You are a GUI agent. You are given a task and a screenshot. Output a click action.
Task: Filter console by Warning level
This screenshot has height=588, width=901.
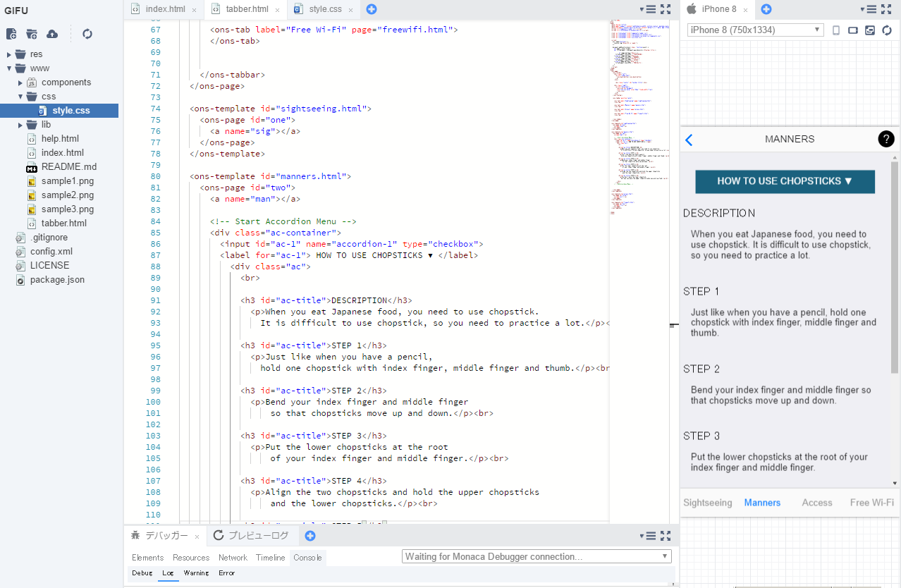click(196, 573)
